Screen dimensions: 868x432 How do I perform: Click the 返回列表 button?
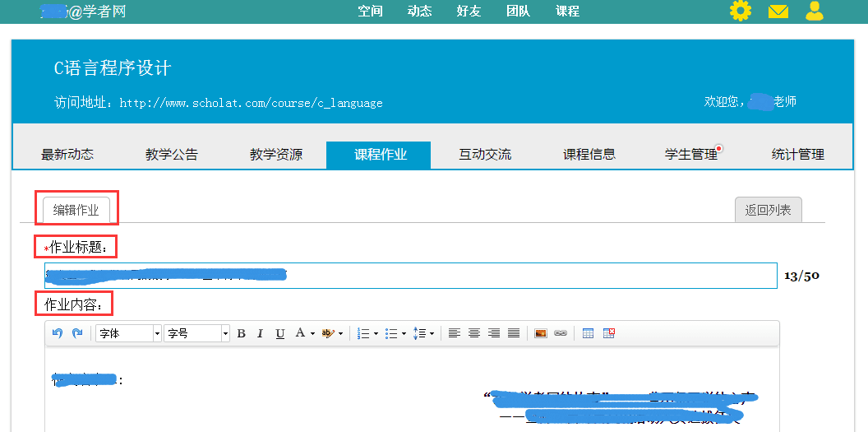pos(768,210)
